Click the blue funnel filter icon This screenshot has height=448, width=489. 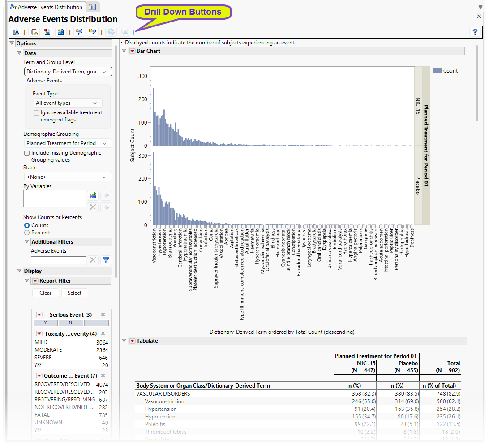coord(106,260)
